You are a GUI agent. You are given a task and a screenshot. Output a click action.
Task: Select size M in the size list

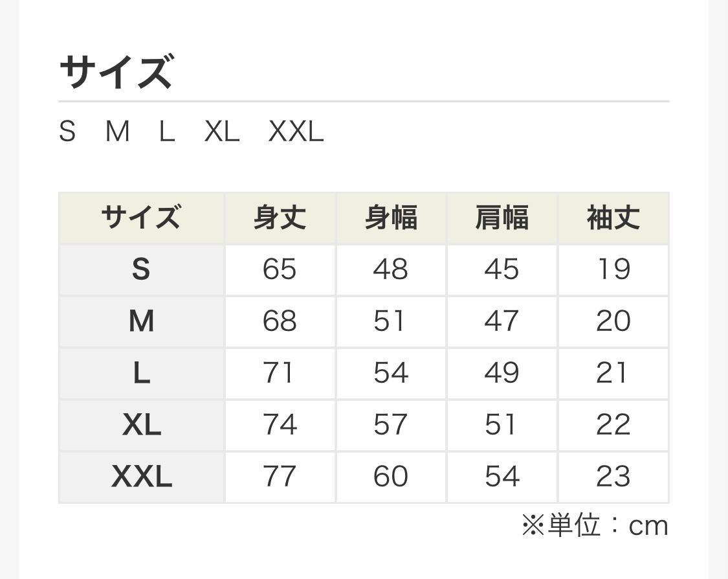(x=117, y=132)
